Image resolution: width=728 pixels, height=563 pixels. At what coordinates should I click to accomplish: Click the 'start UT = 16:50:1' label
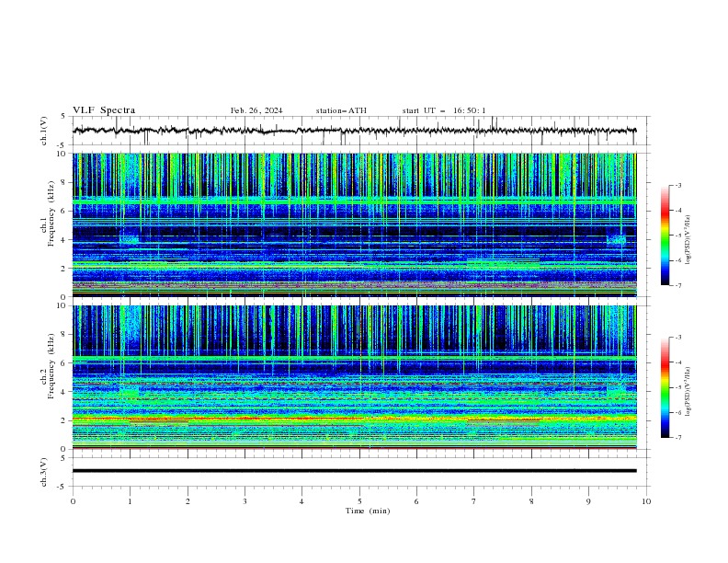444,110
